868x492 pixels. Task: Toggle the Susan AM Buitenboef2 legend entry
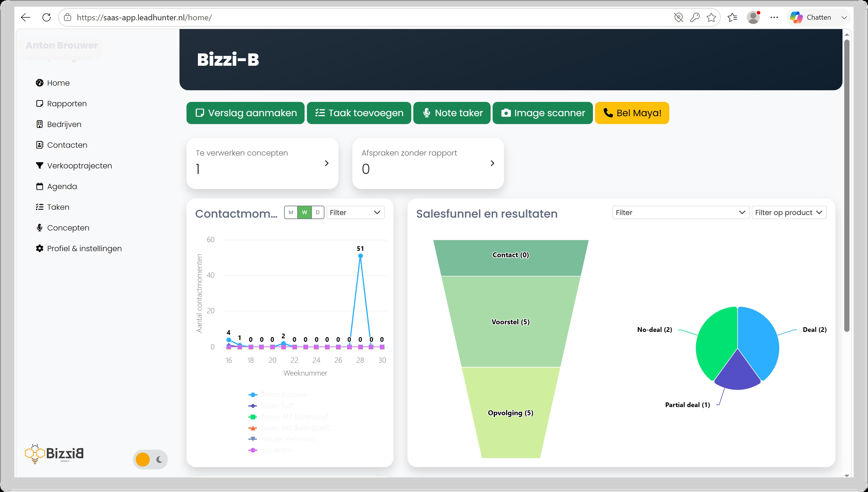pos(290,428)
